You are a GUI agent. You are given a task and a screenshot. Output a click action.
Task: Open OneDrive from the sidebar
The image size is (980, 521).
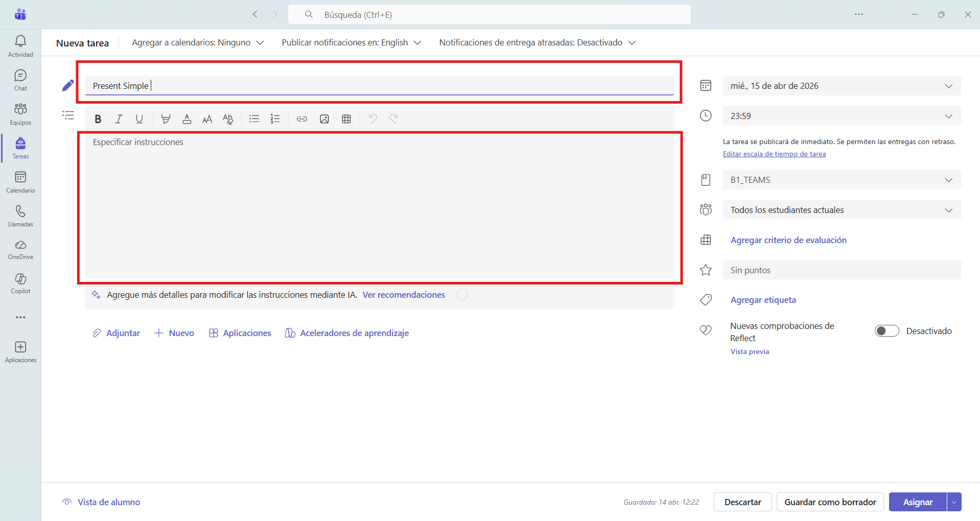[20, 249]
